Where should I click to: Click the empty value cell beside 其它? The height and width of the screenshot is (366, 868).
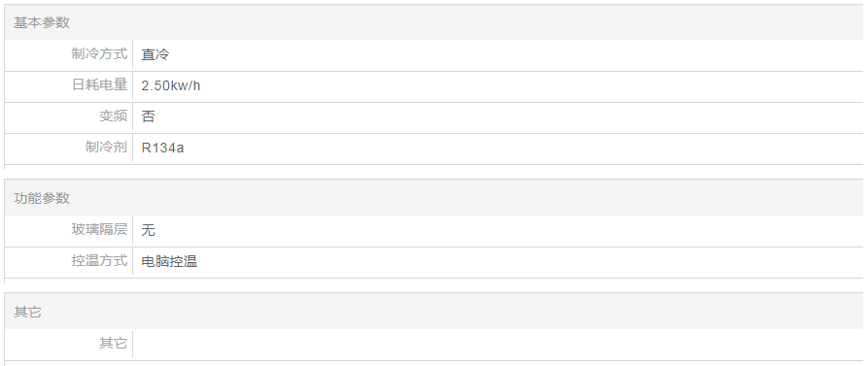[498, 344]
